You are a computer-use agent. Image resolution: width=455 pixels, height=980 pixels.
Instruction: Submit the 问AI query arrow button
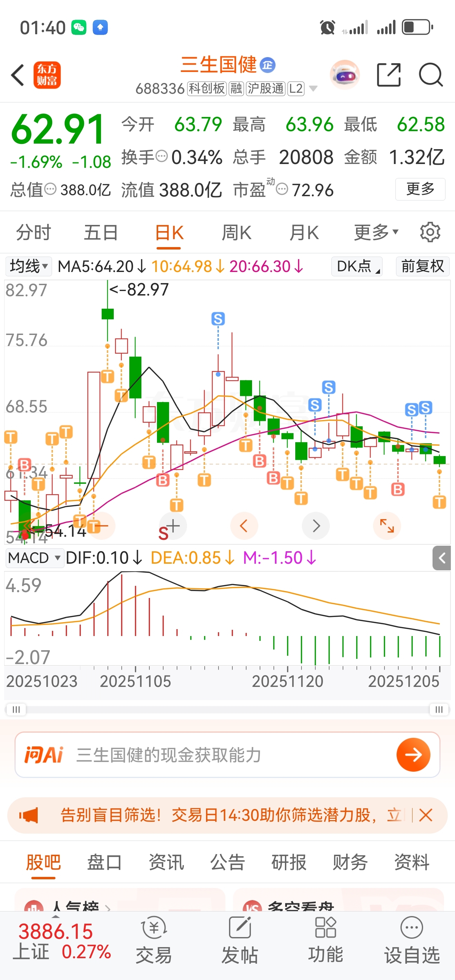(x=413, y=755)
